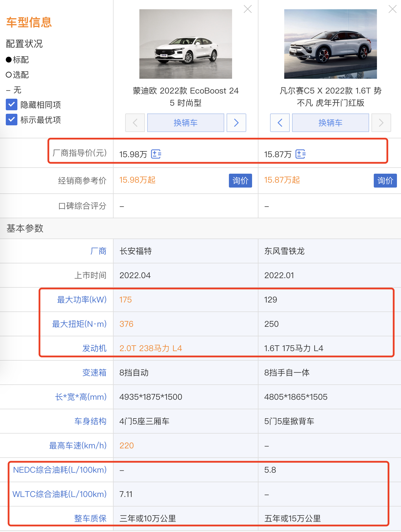The image size is (401, 532).
Task: Click the 标配 legend entry
Action: pyautogui.click(x=17, y=60)
